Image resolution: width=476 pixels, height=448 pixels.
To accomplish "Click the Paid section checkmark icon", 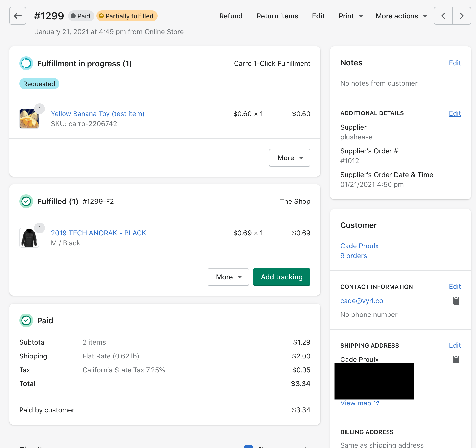I will [26, 320].
